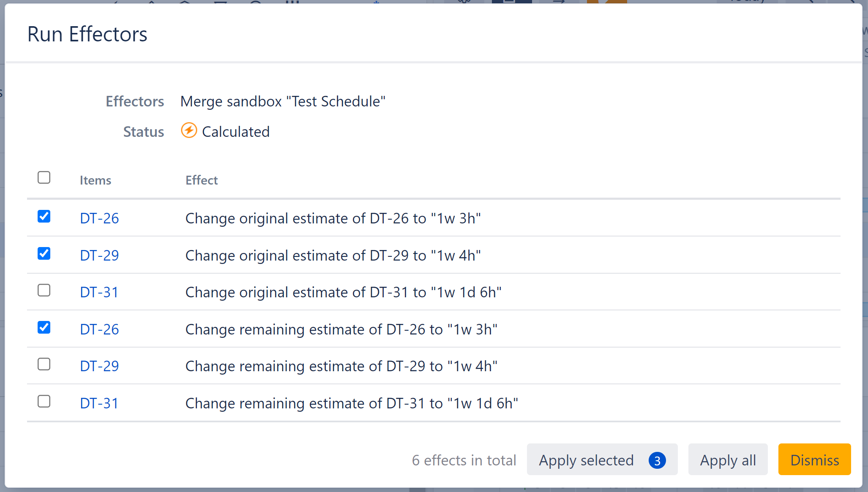Image resolution: width=868 pixels, height=492 pixels.
Task: Click the home icon in the top toolbar
Action: (184, 3)
